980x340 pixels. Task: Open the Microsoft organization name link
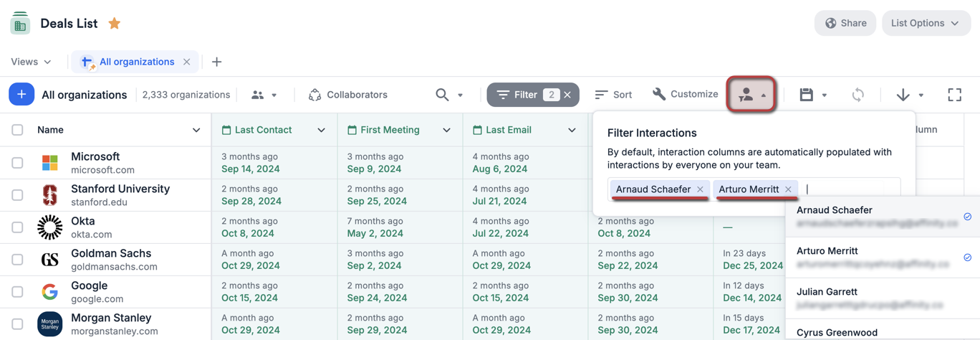click(x=95, y=156)
